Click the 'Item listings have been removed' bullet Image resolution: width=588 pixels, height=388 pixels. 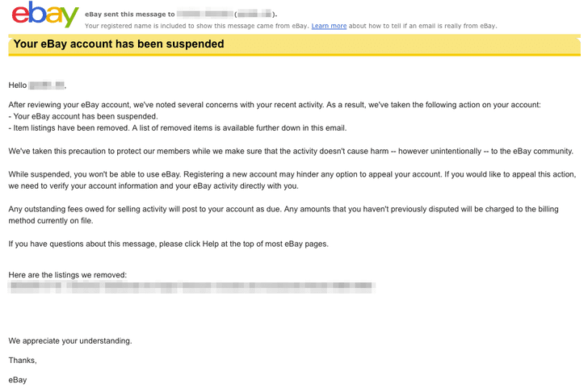(x=178, y=128)
